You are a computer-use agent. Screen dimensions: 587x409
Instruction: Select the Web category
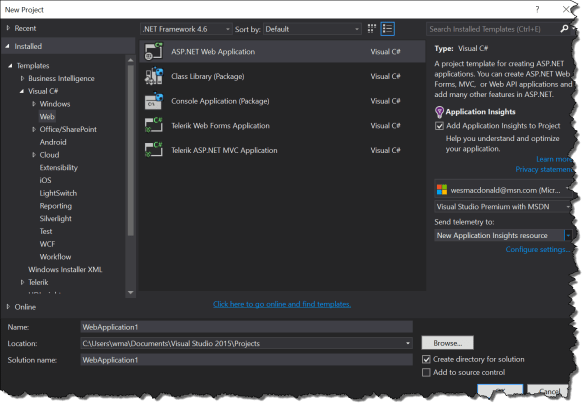pos(47,116)
